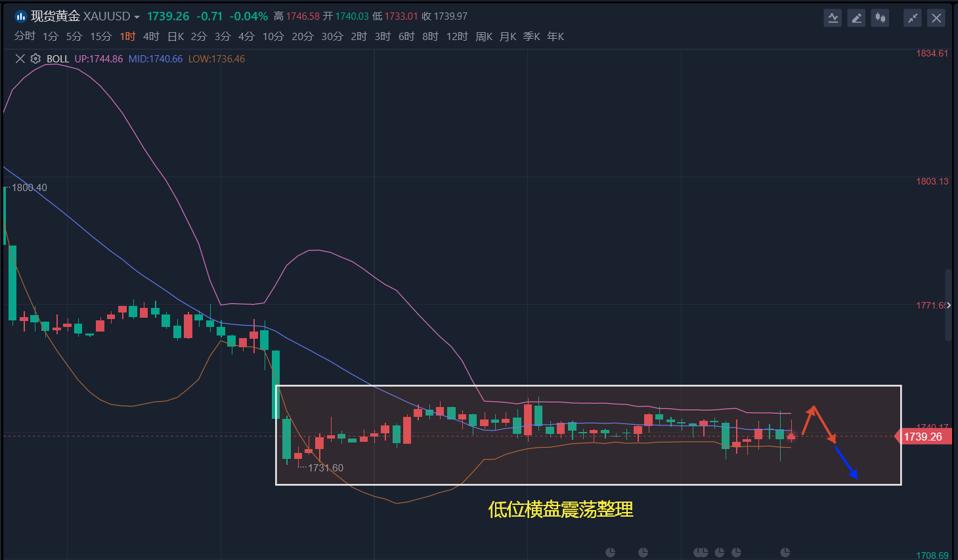Click the current price 1739.26 in header
This screenshot has height=560, width=958.
tap(168, 16)
